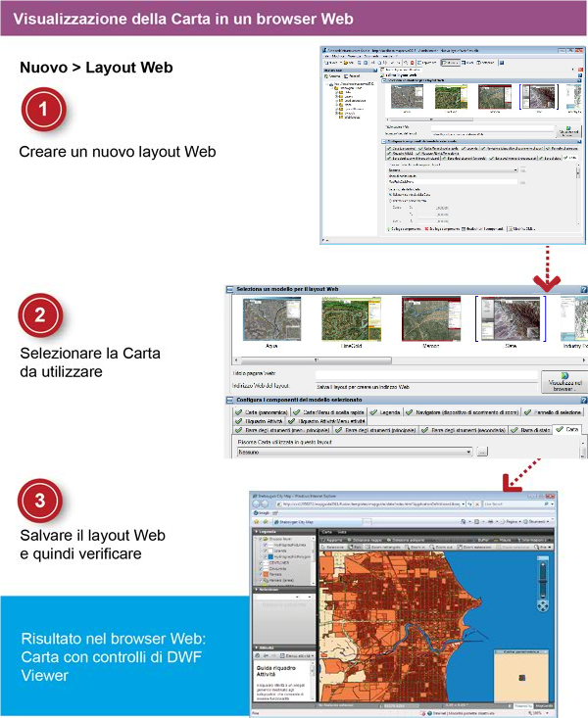Click the 'Titolo pagina Web' input field

(426, 374)
